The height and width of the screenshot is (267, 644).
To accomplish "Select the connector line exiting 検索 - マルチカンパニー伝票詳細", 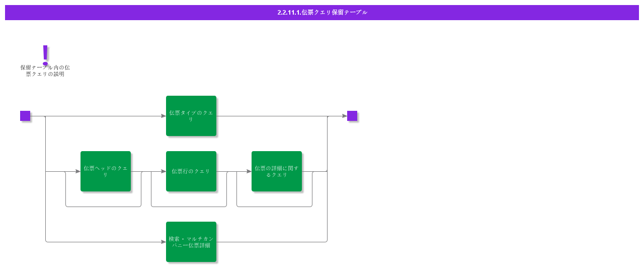I will 272,242.
